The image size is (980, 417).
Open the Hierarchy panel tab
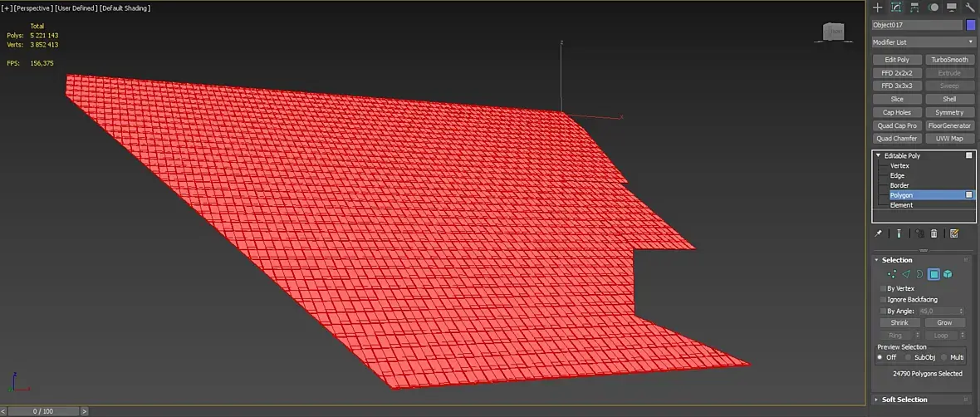click(914, 7)
